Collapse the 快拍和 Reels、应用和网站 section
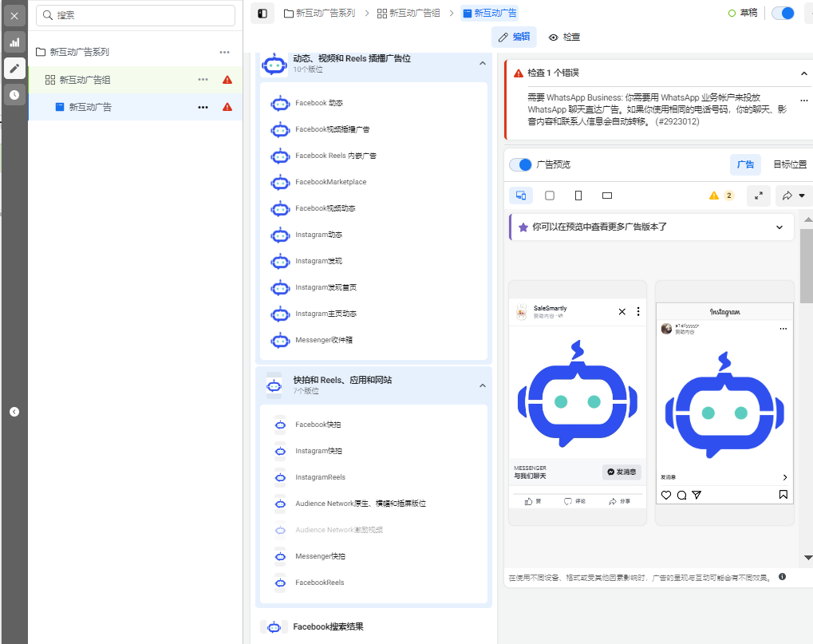Image resolution: width=813 pixels, height=644 pixels. pos(482,385)
